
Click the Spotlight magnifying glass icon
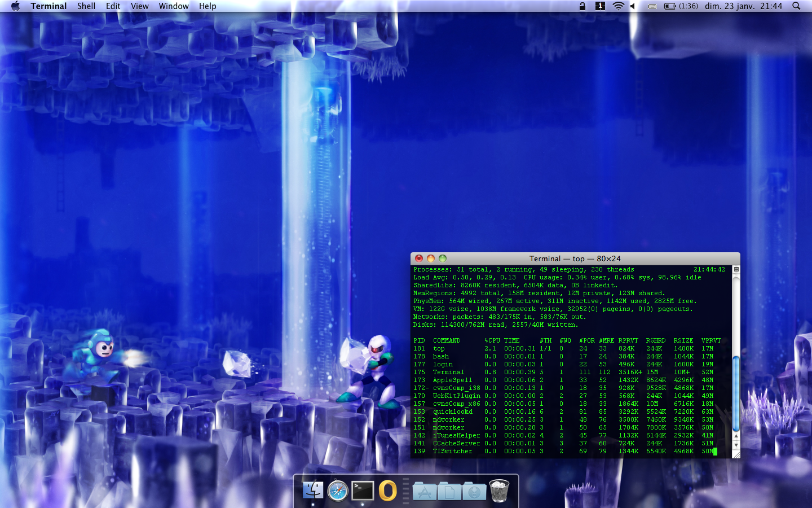click(796, 6)
